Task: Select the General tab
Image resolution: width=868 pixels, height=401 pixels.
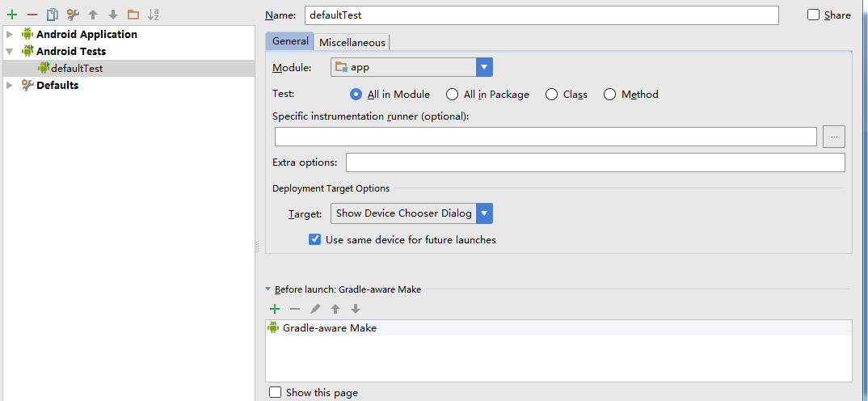Action: point(290,41)
